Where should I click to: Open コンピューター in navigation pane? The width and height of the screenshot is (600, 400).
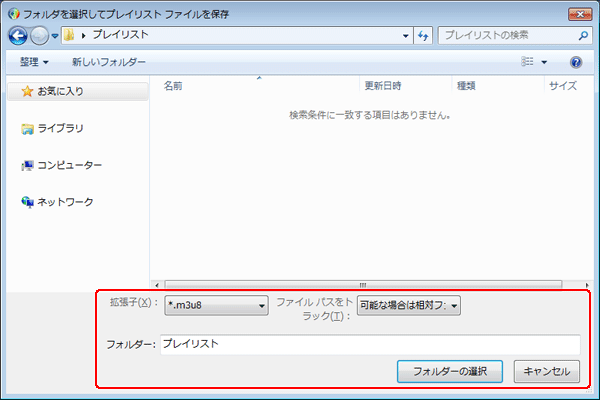(x=68, y=165)
